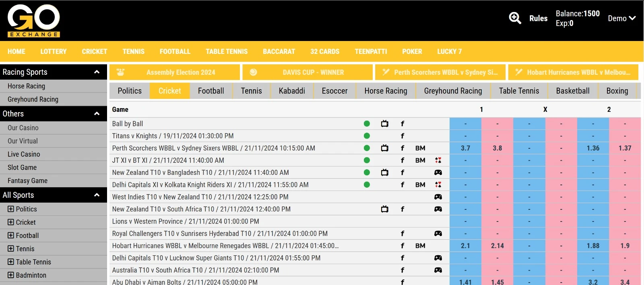Viewport: 644px width, 285px height.
Task: Open the Assembly Election 2024 banner
Action: coord(175,72)
